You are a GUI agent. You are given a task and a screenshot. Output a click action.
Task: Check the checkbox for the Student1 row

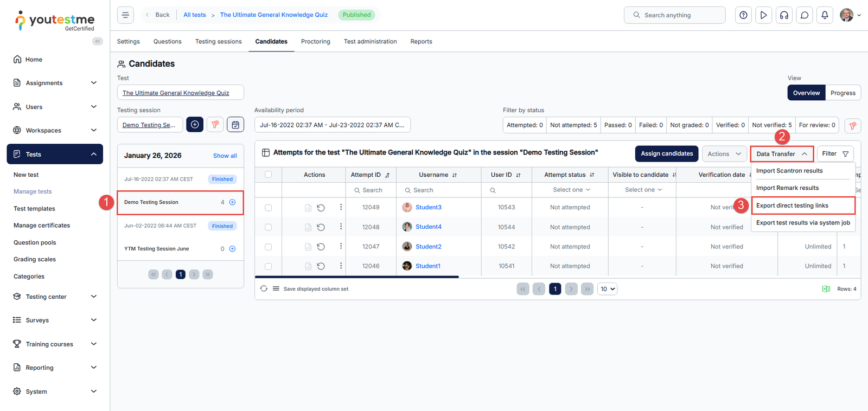click(268, 266)
